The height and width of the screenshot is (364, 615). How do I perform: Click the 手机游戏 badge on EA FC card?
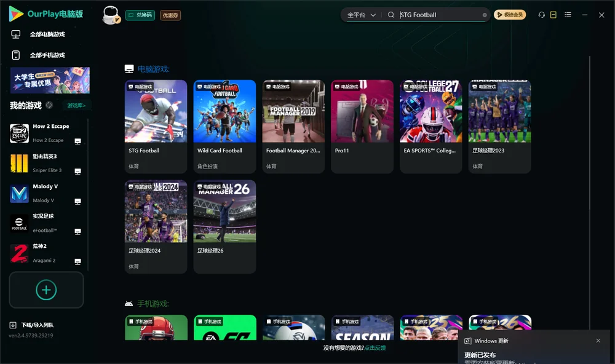tap(210, 321)
